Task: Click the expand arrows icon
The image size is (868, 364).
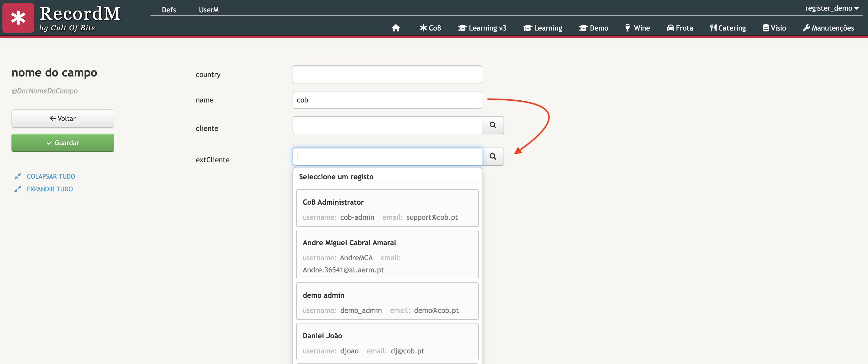Action: click(x=18, y=189)
